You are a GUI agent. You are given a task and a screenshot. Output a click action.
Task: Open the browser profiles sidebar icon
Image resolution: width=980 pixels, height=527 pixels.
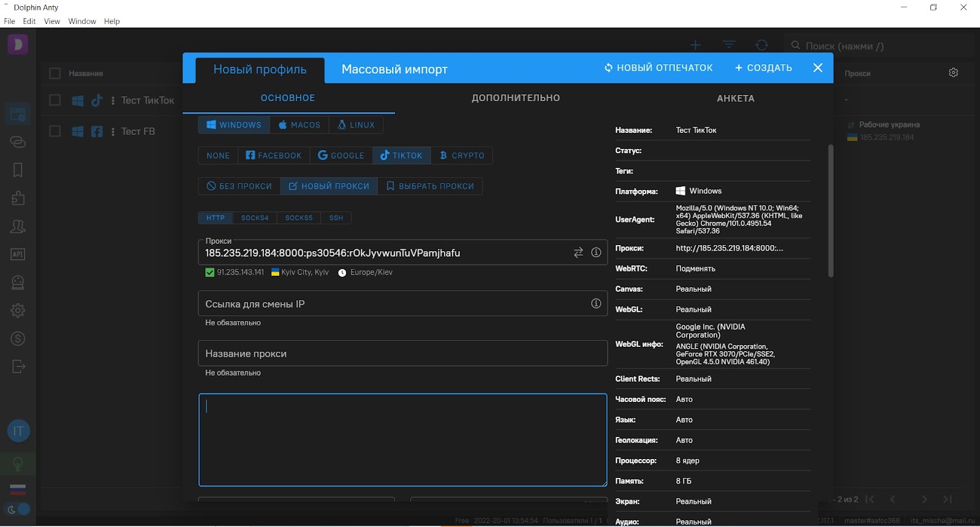pos(18,113)
